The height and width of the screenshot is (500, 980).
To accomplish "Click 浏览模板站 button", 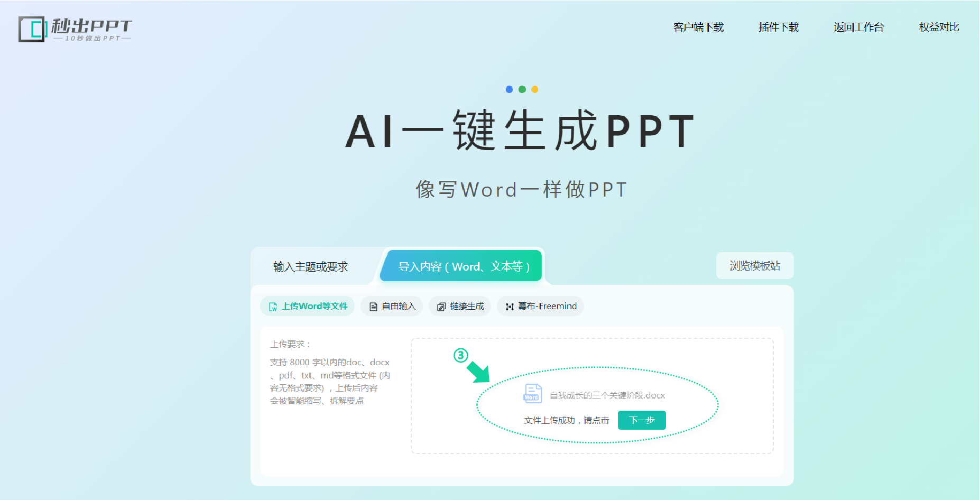I will tap(755, 265).
